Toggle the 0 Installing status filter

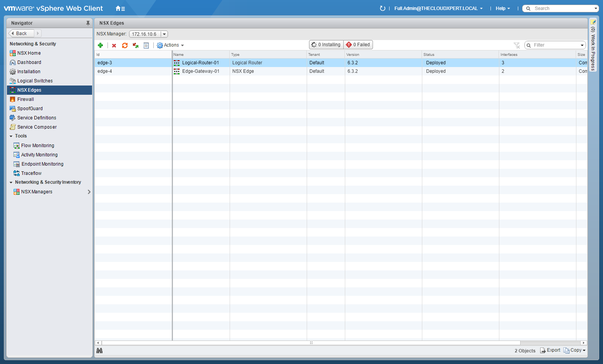point(326,45)
